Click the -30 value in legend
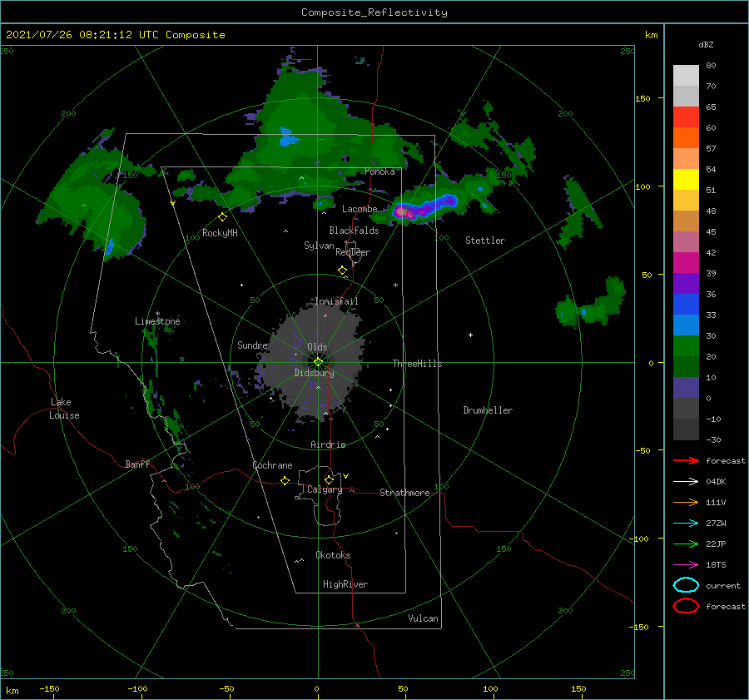This screenshot has height=700, width=749. (713, 439)
